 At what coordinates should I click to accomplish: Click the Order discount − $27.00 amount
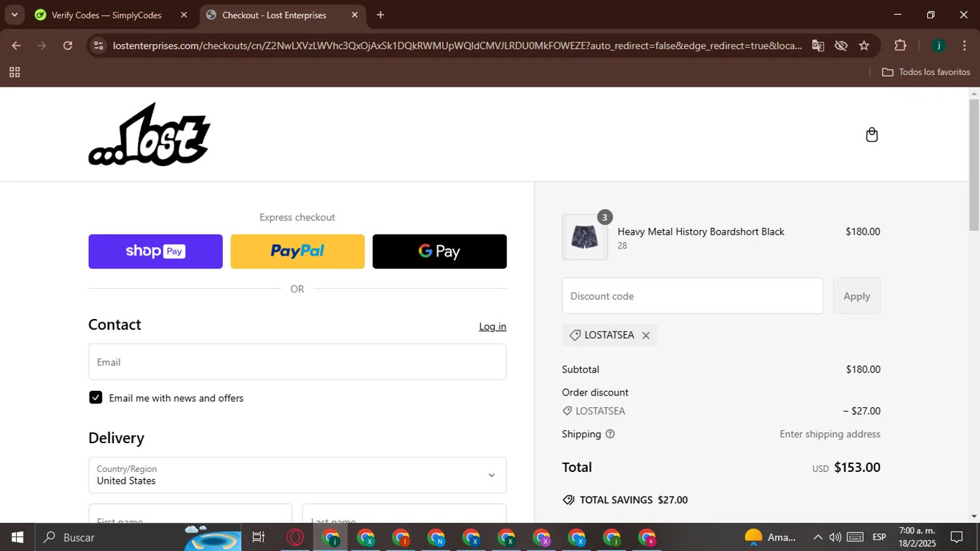point(862,411)
